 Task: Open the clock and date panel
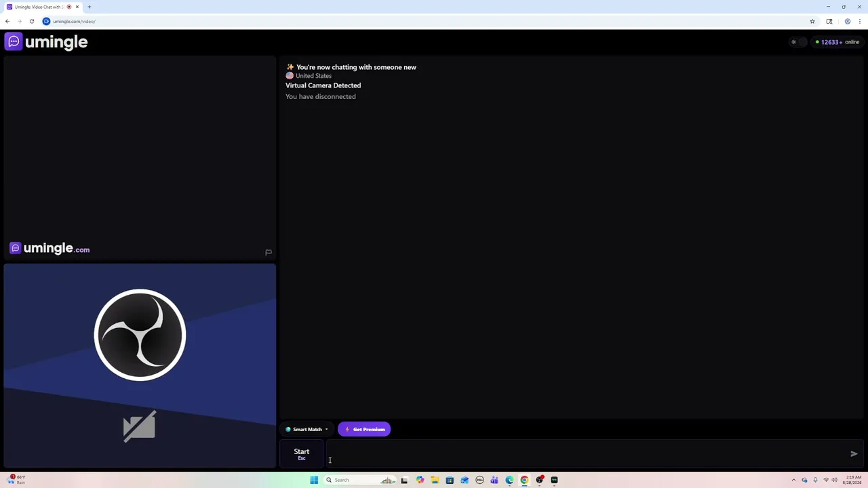pos(854,480)
